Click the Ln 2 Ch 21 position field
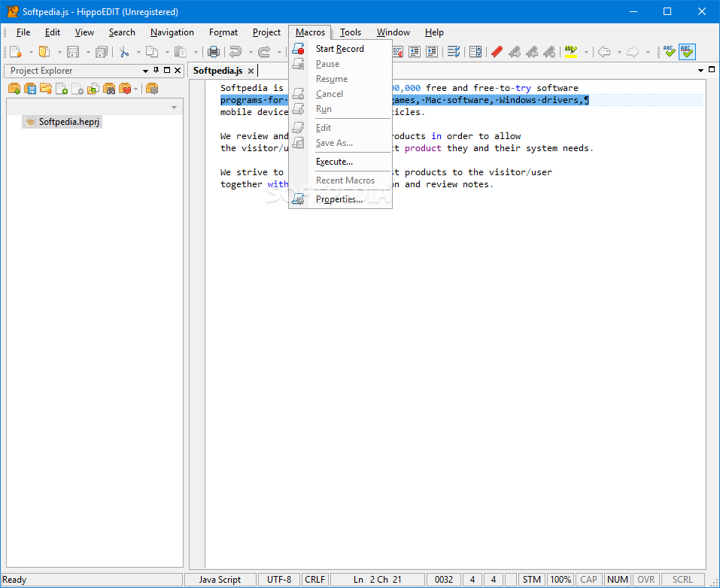Viewport: 720px width, 588px height. coord(378,579)
